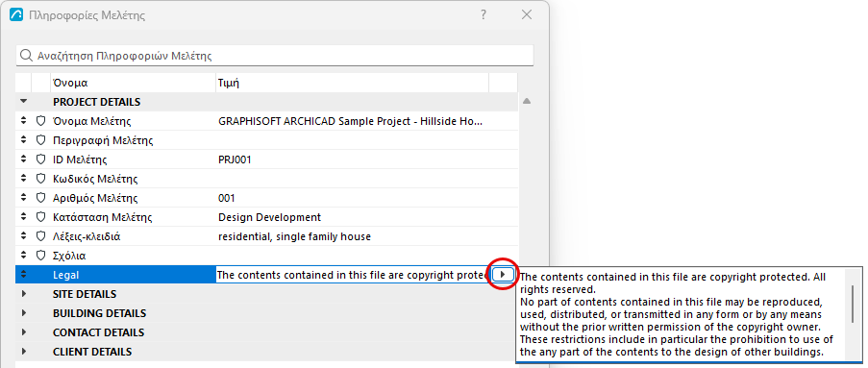868x368 pixels.
Task: Select the Λέξεις-κλειδιά row label
Action: click(x=87, y=237)
